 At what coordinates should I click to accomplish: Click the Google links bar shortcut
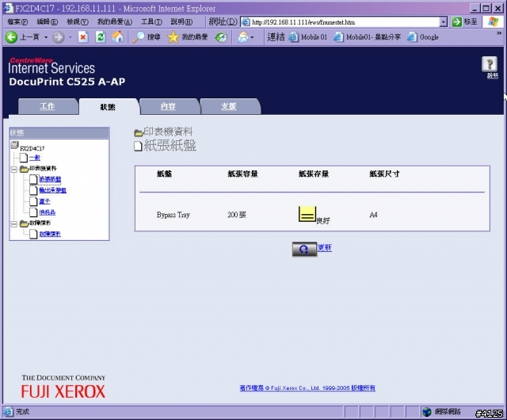[423, 37]
